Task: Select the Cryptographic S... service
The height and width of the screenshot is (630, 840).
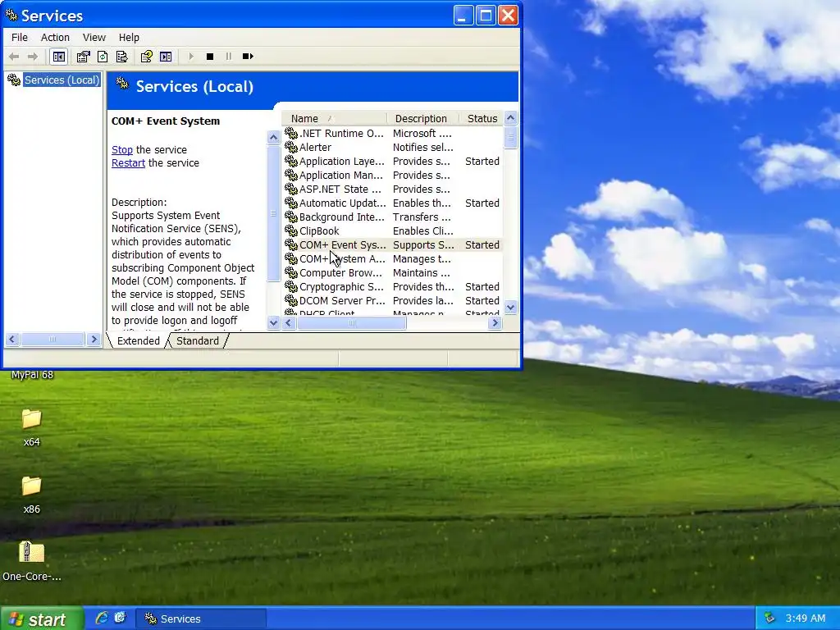Action: (393, 286)
